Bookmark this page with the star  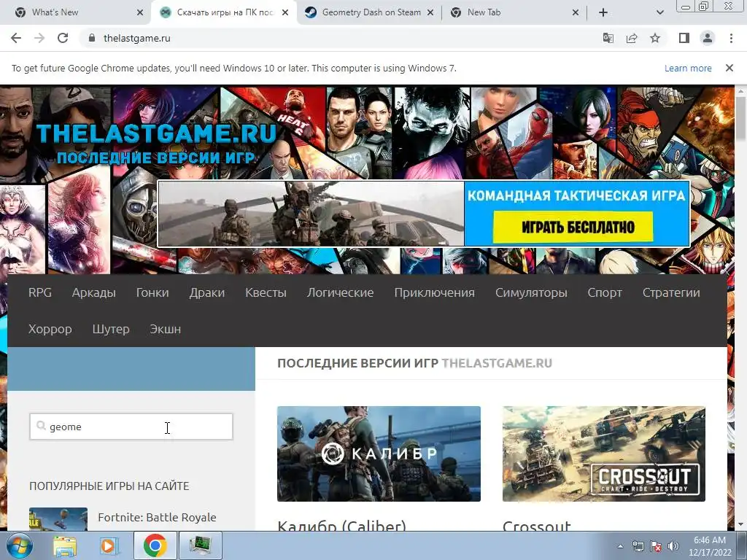[x=655, y=38]
